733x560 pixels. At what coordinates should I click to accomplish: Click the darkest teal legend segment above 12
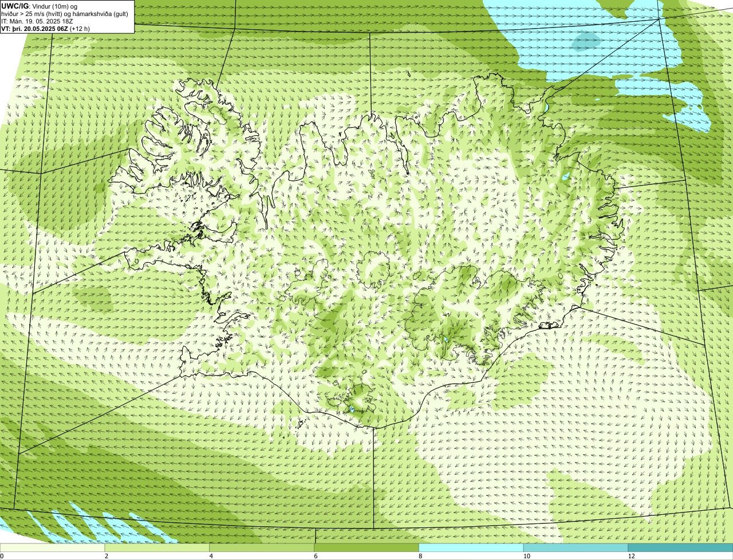point(681,548)
